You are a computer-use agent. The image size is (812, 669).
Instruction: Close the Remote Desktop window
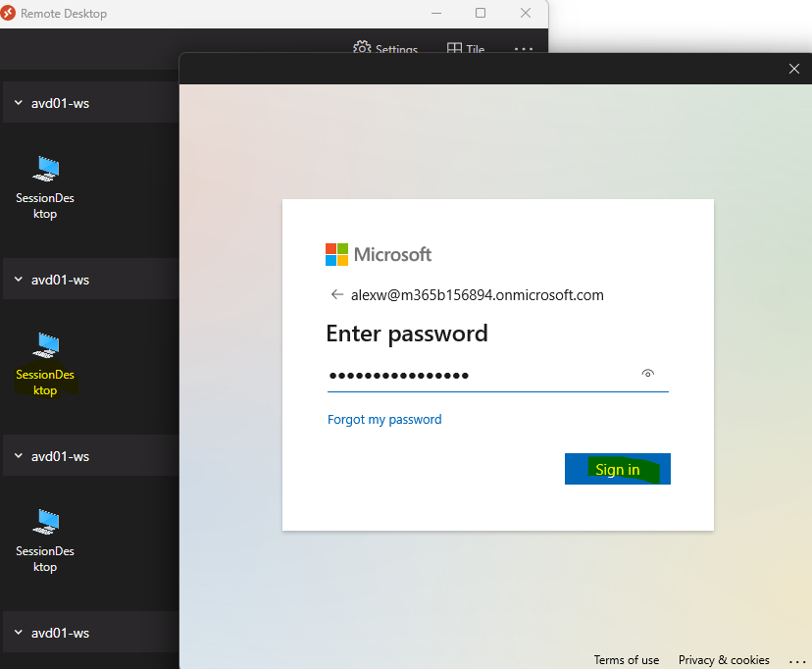pos(526,13)
